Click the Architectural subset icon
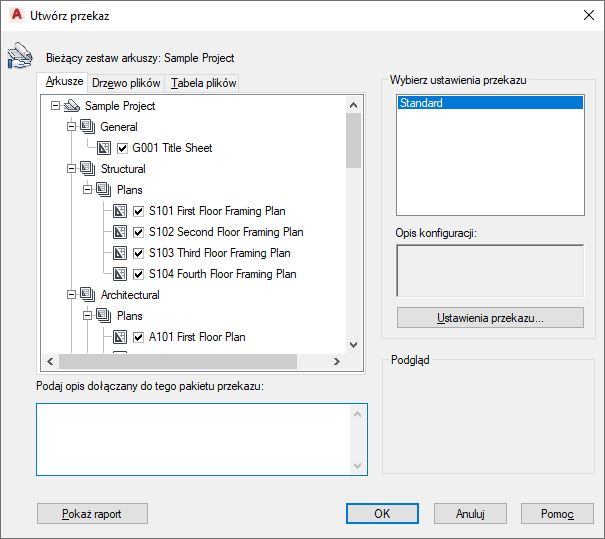This screenshot has width=605, height=539. click(x=86, y=295)
